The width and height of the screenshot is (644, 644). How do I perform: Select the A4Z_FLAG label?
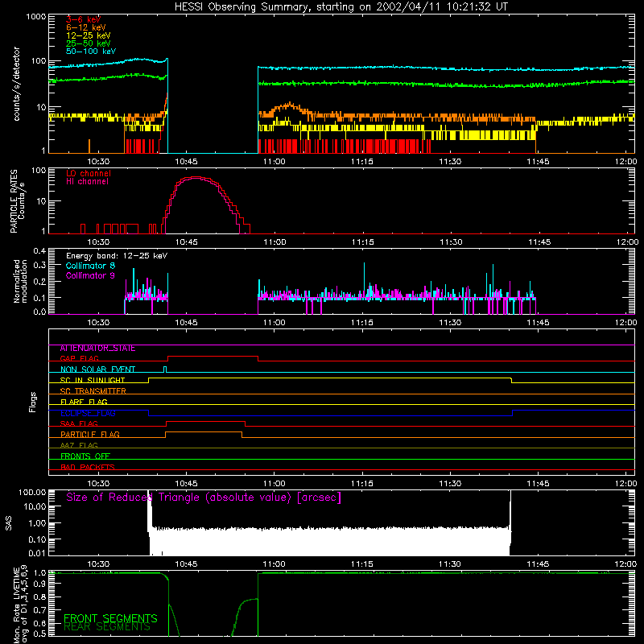(x=79, y=446)
